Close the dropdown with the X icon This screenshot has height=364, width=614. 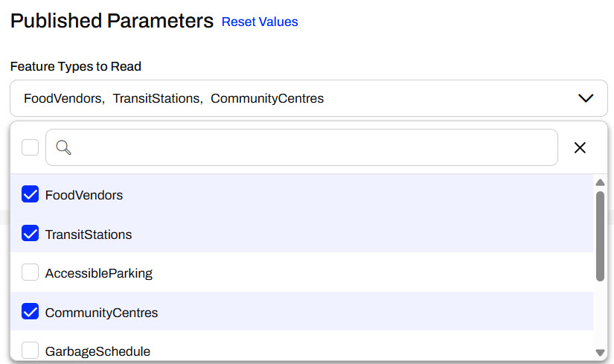point(580,147)
